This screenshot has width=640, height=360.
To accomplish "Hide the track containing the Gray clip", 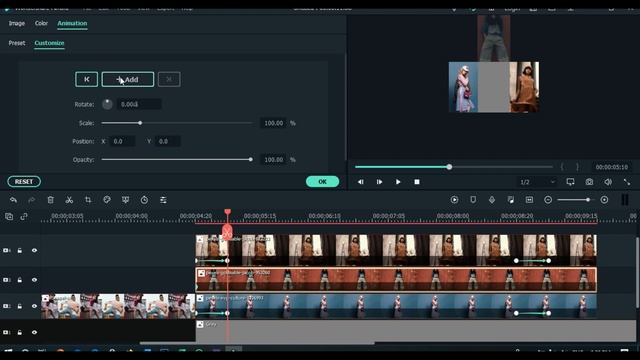I will click(x=34, y=332).
